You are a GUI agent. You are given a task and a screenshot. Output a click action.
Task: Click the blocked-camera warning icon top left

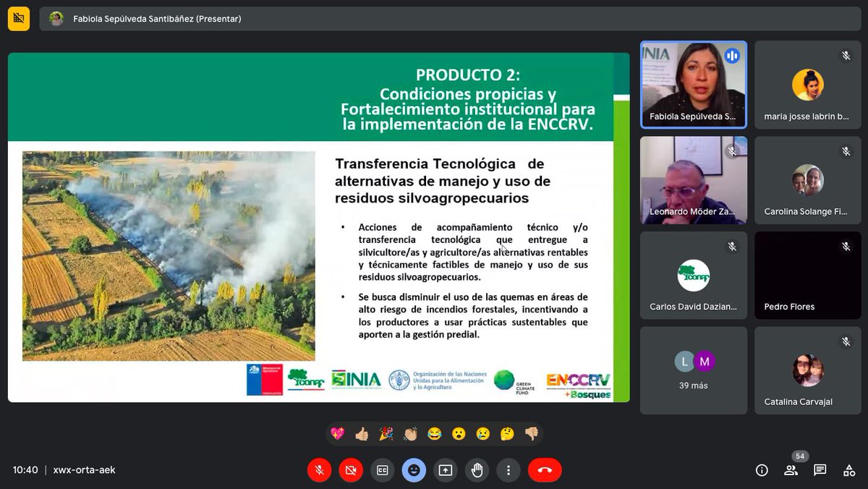point(18,18)
